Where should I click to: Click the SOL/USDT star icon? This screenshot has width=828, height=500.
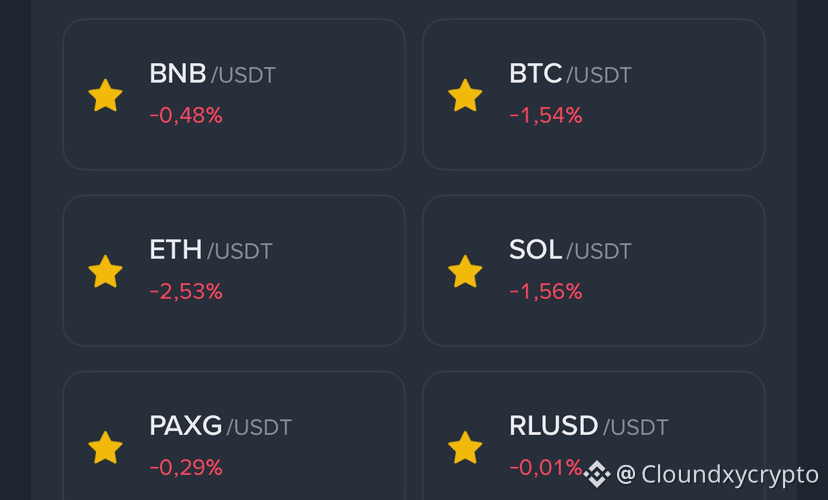[465, 271]
